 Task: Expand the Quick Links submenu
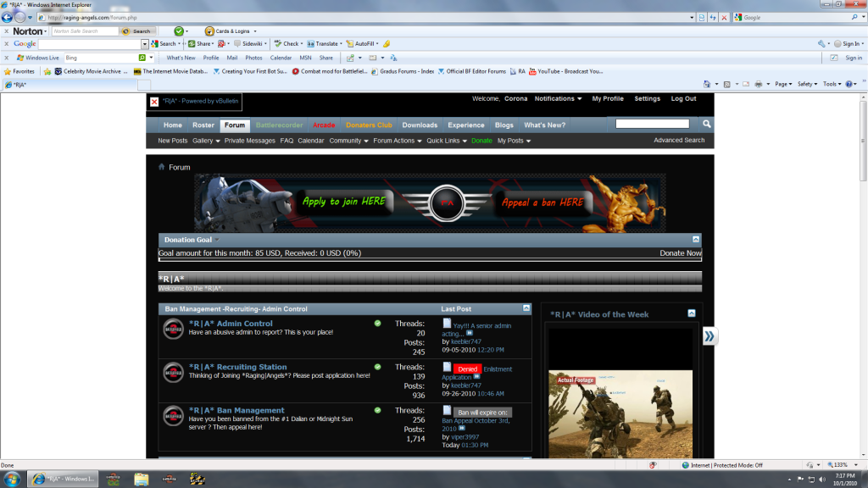click(446, 141)
